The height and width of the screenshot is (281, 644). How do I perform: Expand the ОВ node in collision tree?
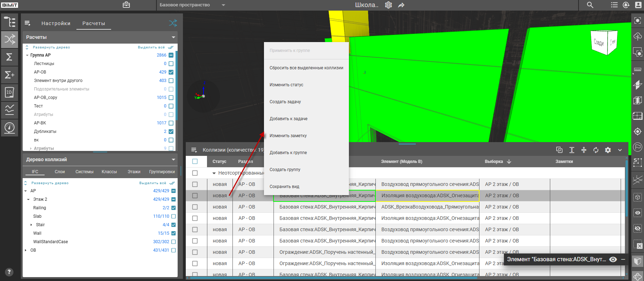point(25,250)
